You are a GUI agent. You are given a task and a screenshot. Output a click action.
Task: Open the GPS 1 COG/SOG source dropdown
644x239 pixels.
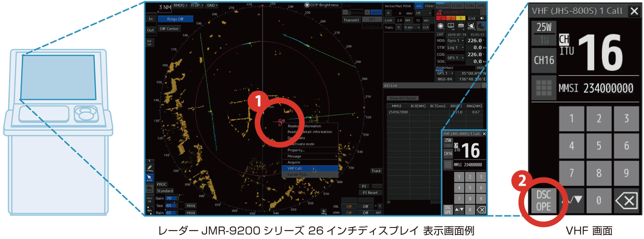455,58
